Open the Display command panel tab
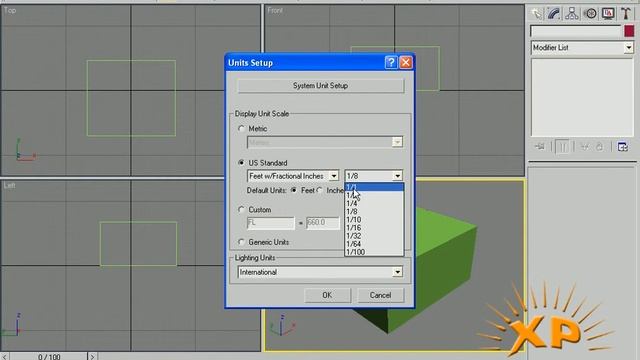640x360 pixels. click(608, 13)
